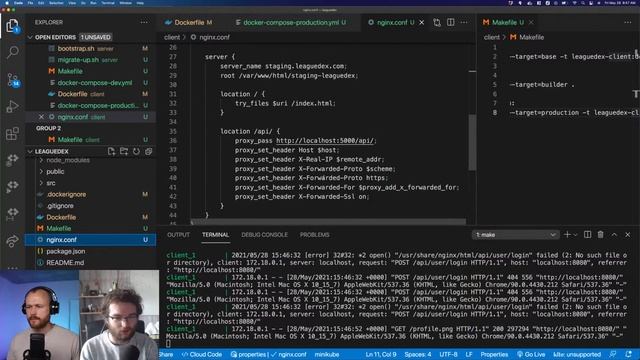Close the terminal panel
Viewport: 640px width, 360px height.
628,235
